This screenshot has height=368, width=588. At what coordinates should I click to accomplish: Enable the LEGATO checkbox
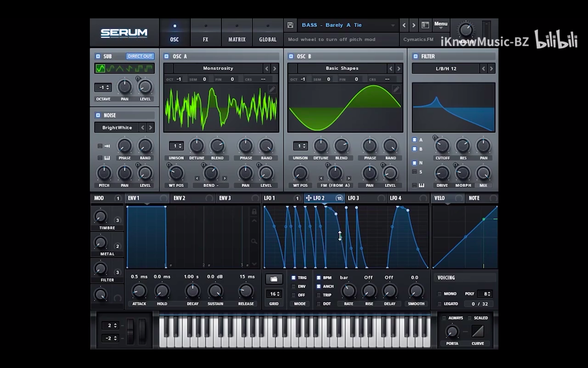pyautogui.click(x=439, y=304)
